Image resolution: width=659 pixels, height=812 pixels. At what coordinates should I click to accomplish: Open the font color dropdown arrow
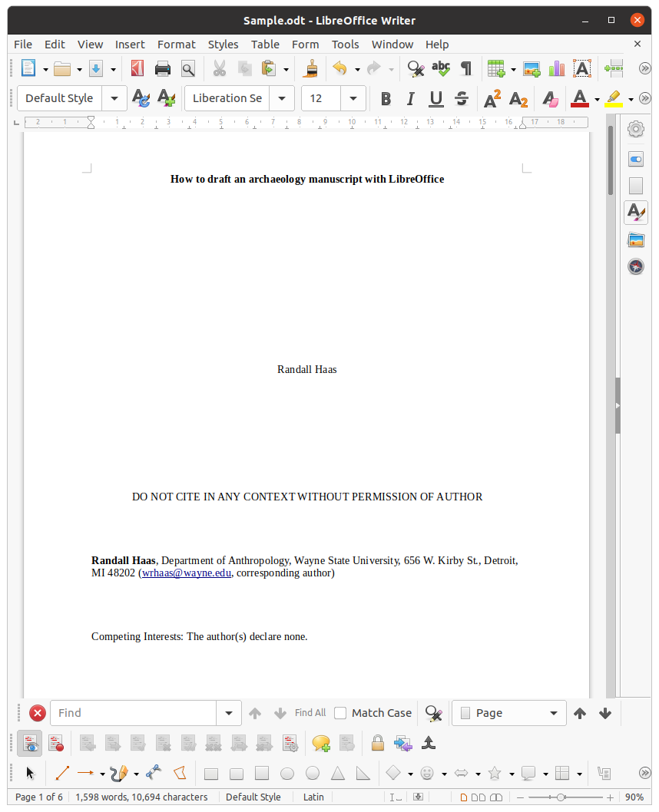598,99
